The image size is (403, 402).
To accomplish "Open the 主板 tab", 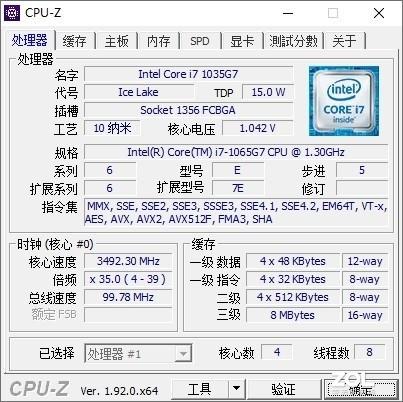I will [117, 41].
